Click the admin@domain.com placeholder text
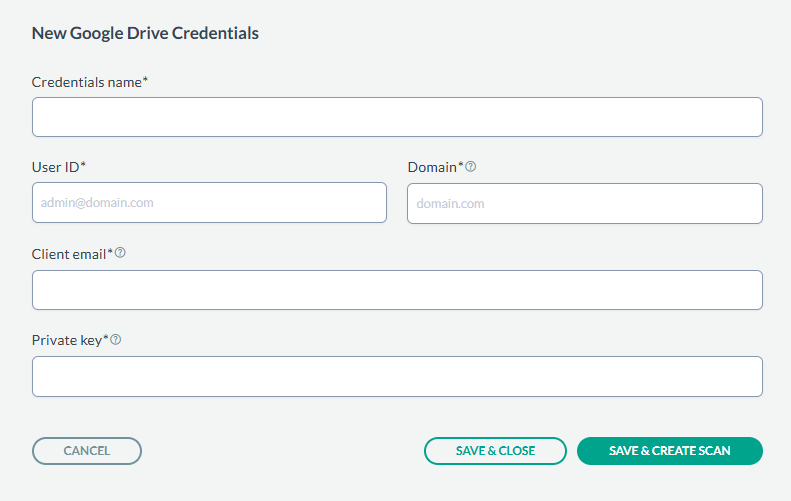This screenshot has height=501, width=791. [x=97, y=202]
